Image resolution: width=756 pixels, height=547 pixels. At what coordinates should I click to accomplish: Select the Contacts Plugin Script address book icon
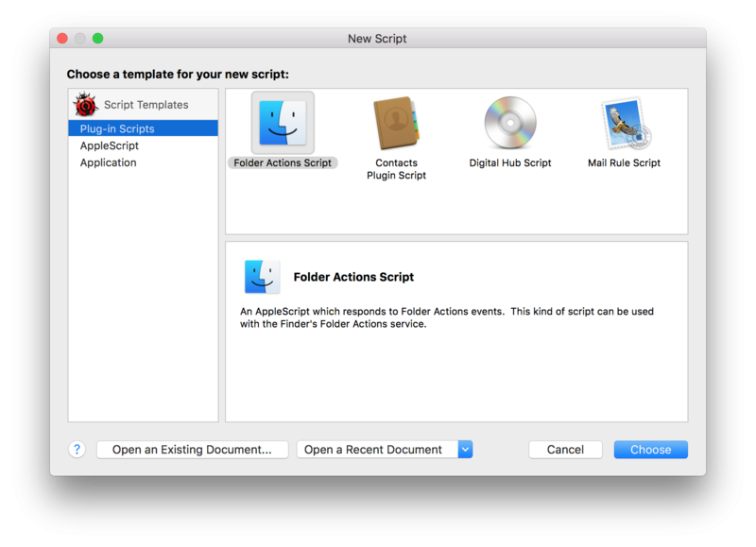coord(396,123)
